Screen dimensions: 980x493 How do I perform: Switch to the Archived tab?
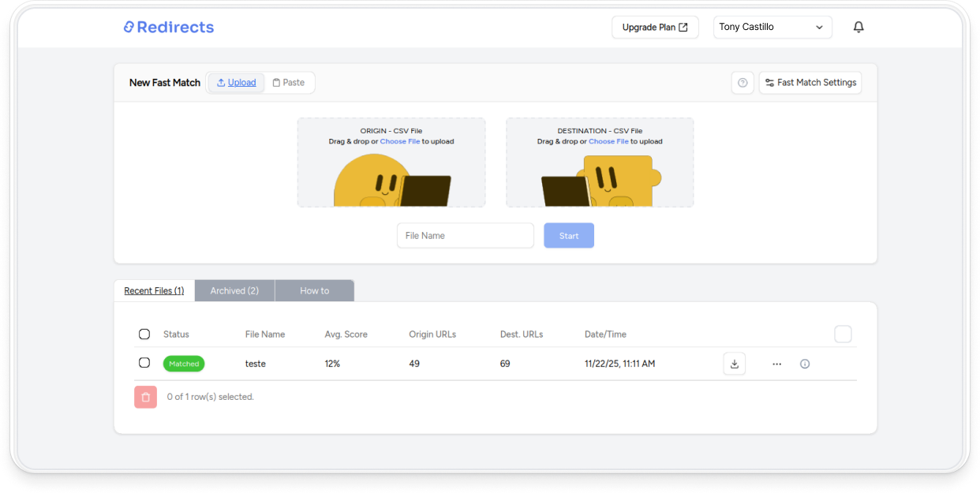tap(234, 290)
